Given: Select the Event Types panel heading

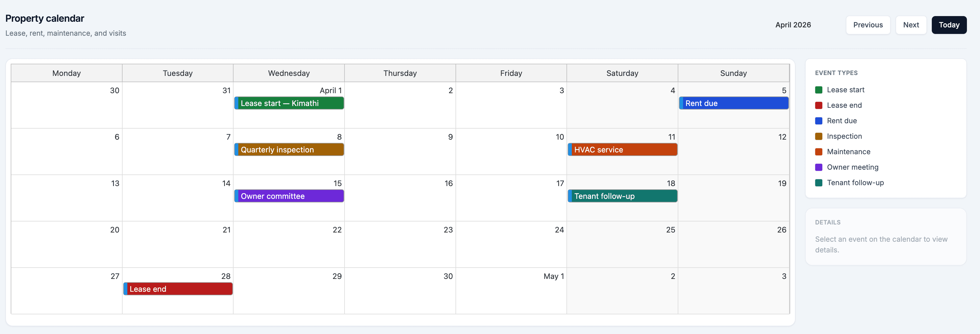Looking at the screenshot, I should coord(836,73).
